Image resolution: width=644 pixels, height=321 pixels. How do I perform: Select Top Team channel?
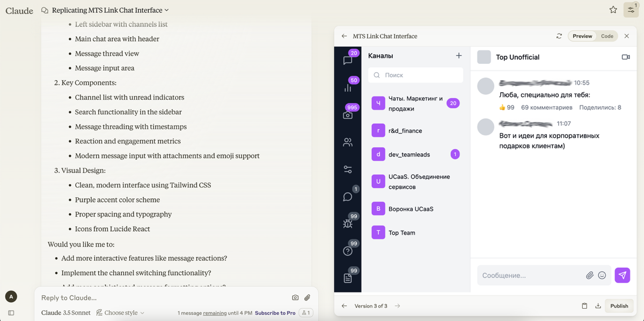[416, 233]
